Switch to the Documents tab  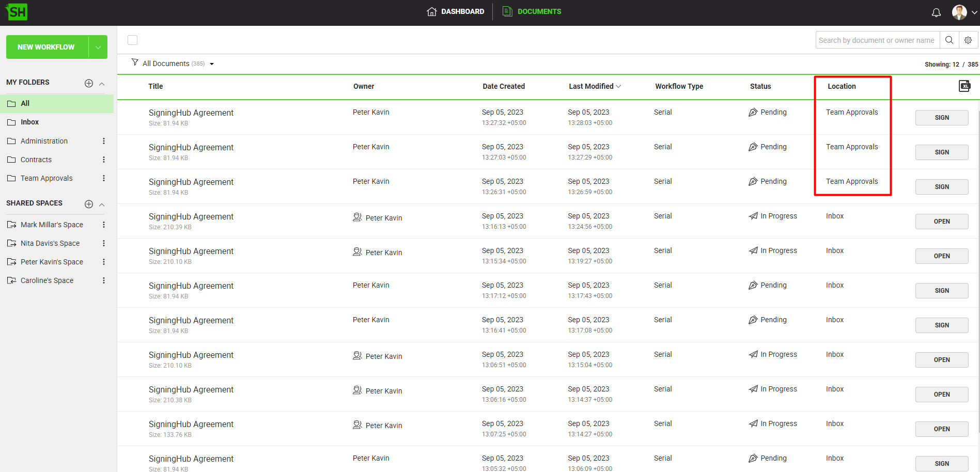(x=532, y=11)
